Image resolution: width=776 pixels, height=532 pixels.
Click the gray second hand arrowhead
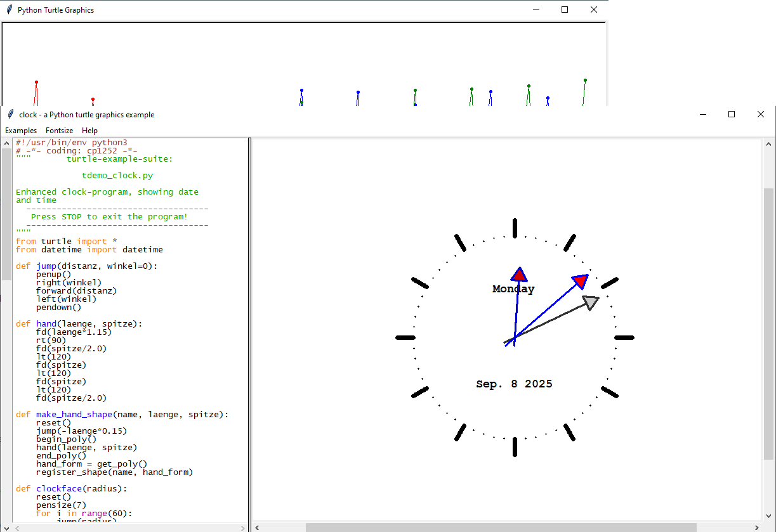(x=591, y=302)
